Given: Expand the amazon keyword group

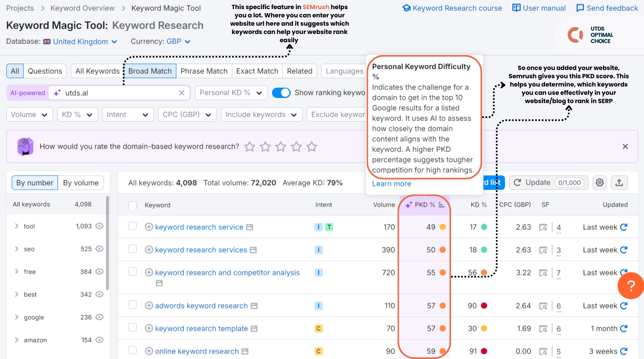Looking at the screenshot, I should point(17,340).
